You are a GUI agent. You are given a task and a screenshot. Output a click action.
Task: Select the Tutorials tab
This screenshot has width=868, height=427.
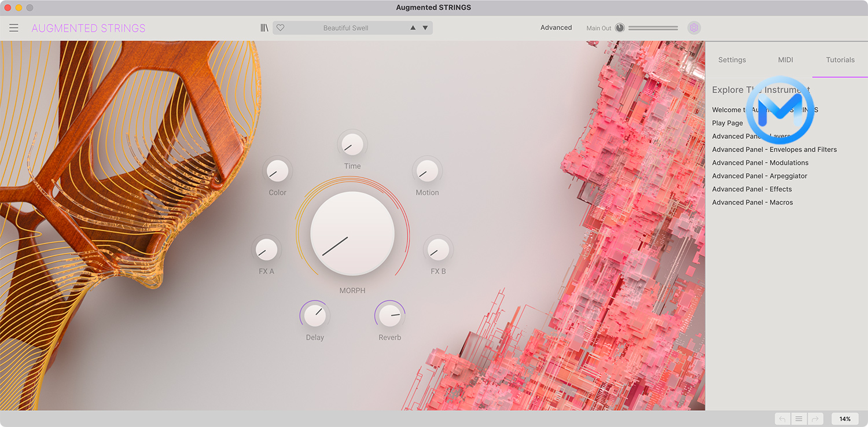840,60
